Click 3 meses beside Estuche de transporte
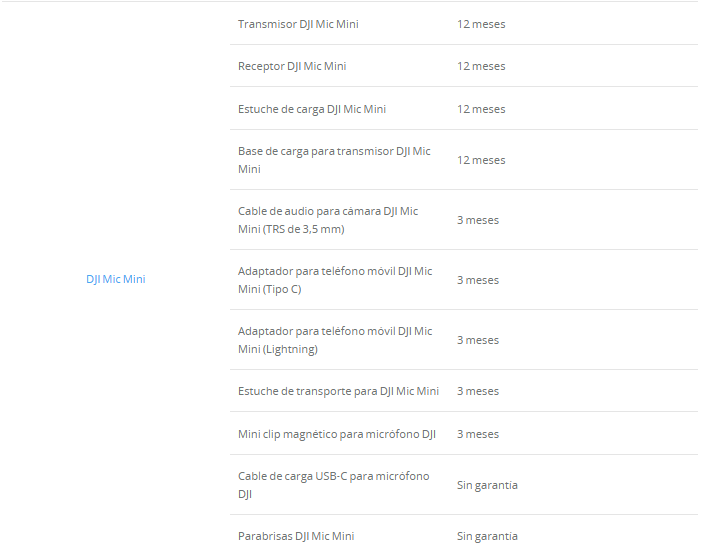 coord(478,391)
